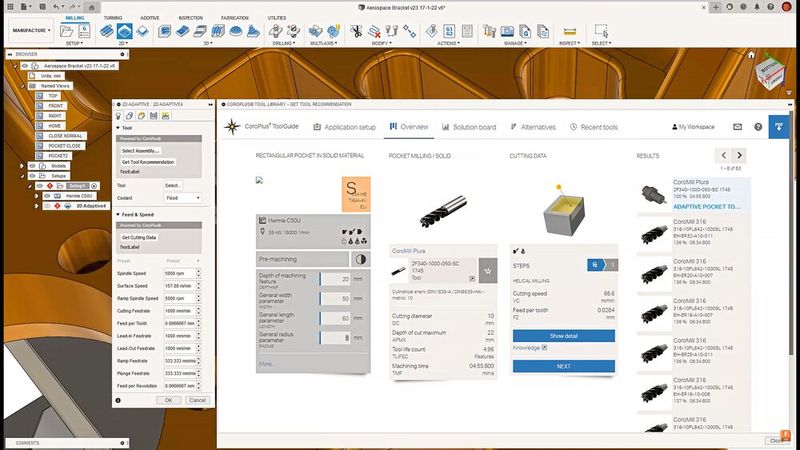This screenshot has height=450, width=800.
Task: Click the Select Assembly button
Action: [140, 151]
